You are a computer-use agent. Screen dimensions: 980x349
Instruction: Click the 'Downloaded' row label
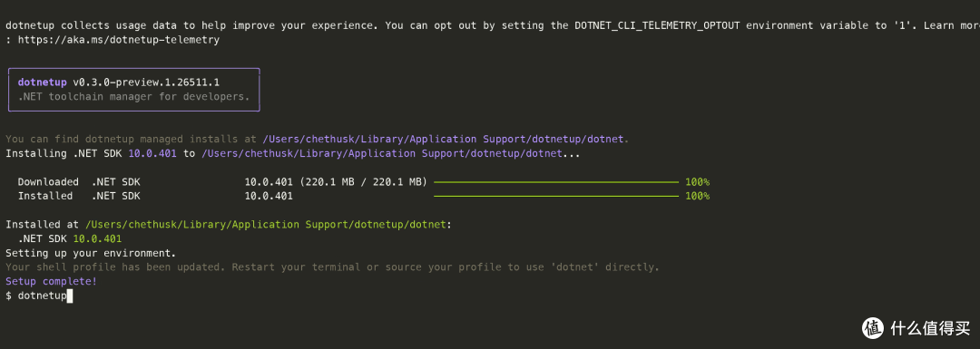point(48,182)
